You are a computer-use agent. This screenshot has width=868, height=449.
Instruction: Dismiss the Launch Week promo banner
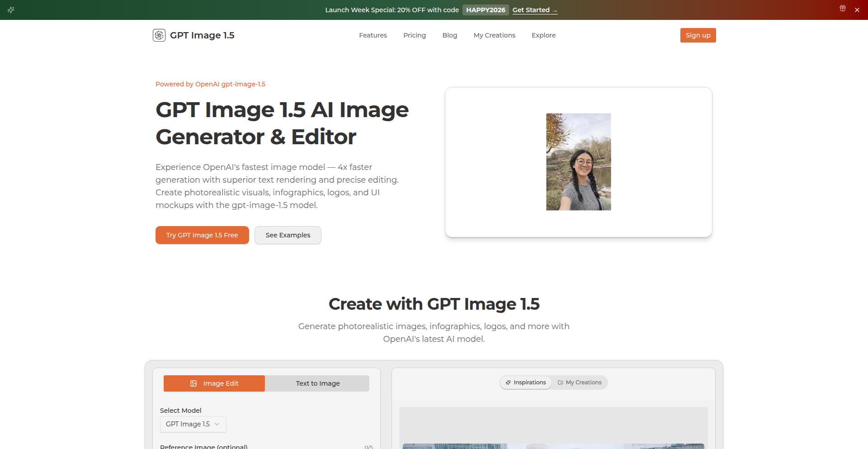[x=857, y=10]
